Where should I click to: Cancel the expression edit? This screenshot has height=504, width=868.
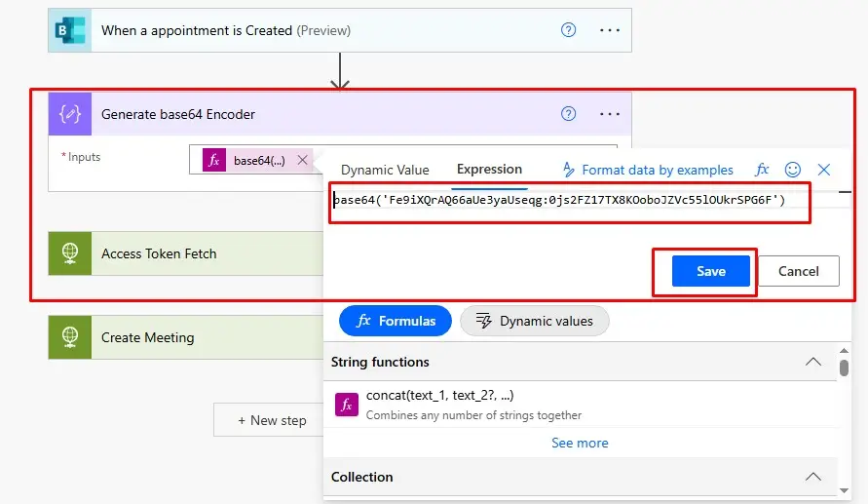click(798, 271)
